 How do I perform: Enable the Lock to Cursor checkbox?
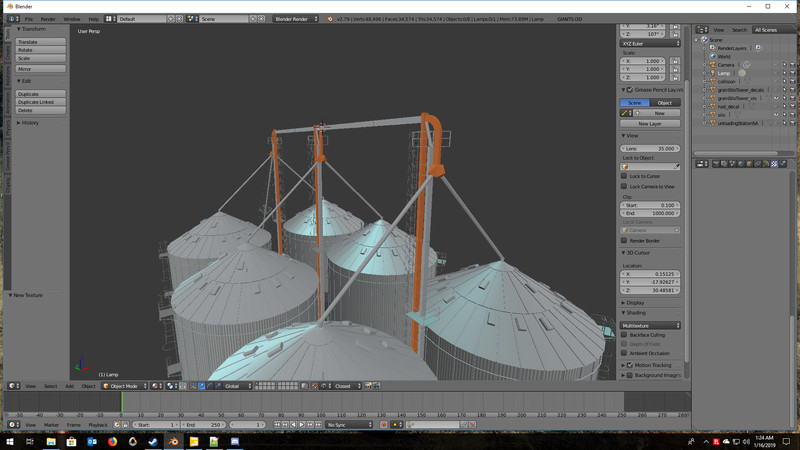click(x=624, y=176)
